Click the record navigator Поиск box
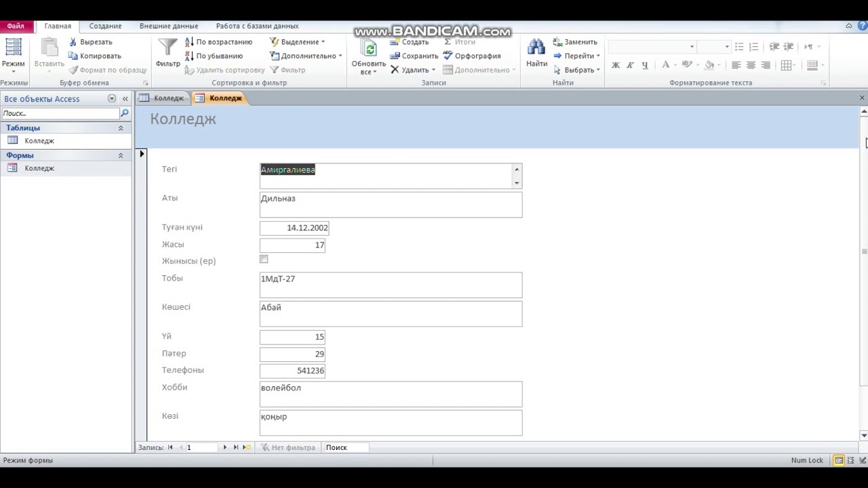Screen dimensions: 868x488 347,447
